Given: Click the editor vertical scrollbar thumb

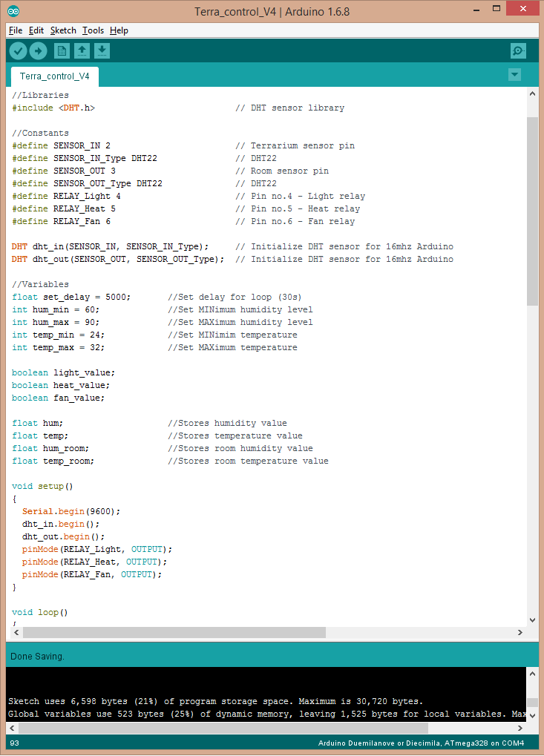Looking at the screenshot, I should (532, 211).
